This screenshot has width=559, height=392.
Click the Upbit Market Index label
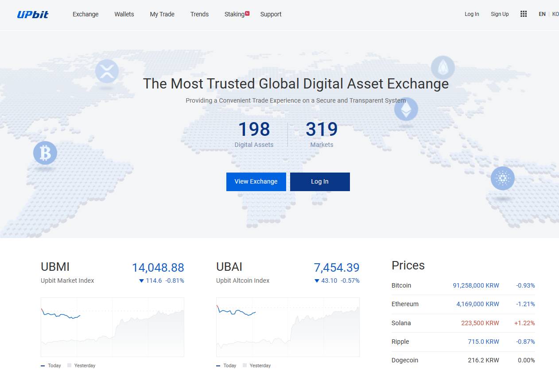(x=67, y=281)
